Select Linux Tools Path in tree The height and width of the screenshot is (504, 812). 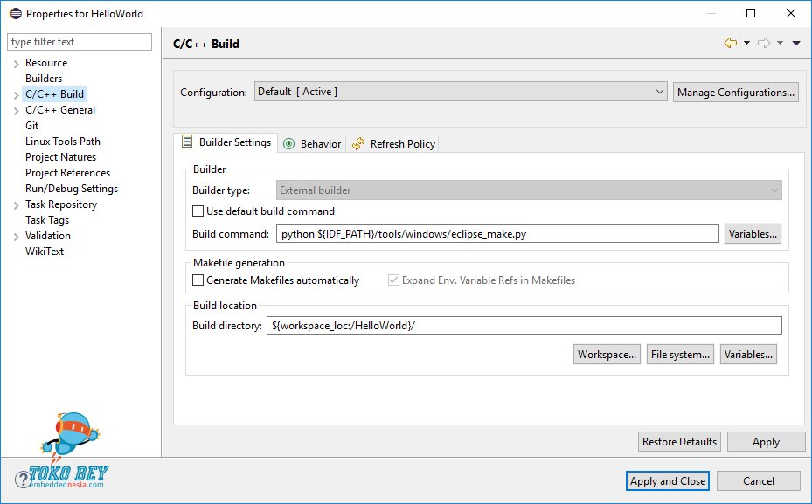coord(63,142)
